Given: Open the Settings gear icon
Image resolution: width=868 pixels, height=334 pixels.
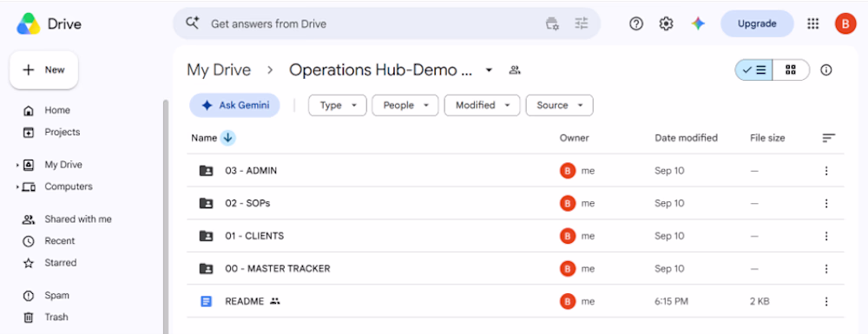Looking at the screenshot, I should point(666,23).
